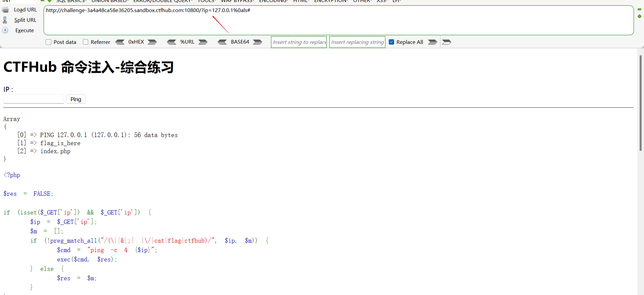Click the 'PING 127.0.0.1' output line

point(109,135)
